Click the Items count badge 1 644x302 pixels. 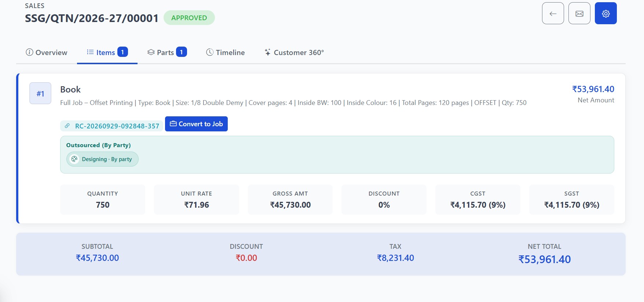pos(122,52)
